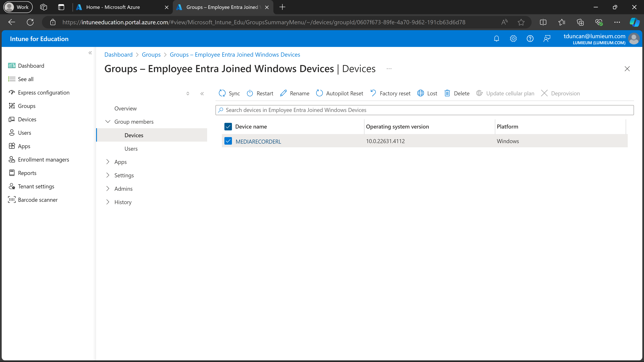Open Apps in main left sidebar

[24, 146]
